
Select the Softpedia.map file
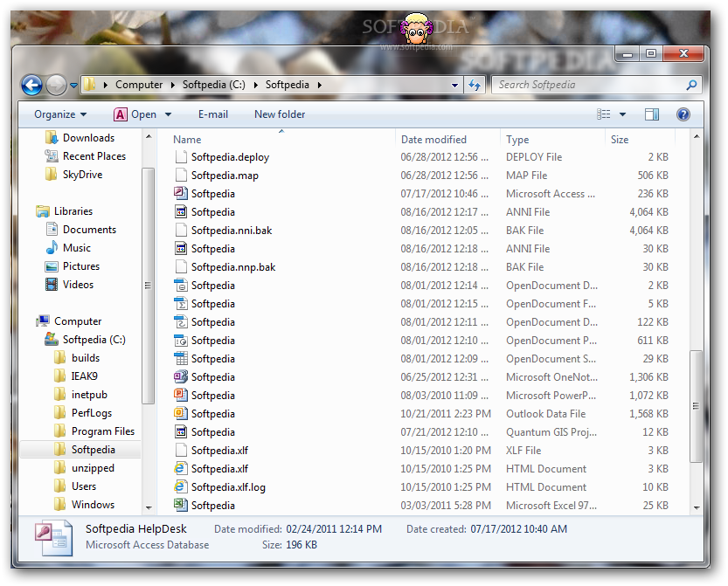225,176
